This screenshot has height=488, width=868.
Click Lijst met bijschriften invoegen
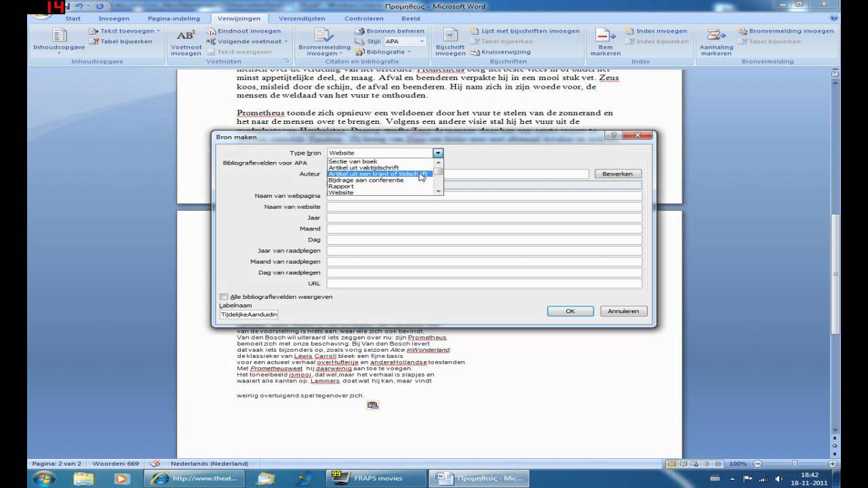525,31
